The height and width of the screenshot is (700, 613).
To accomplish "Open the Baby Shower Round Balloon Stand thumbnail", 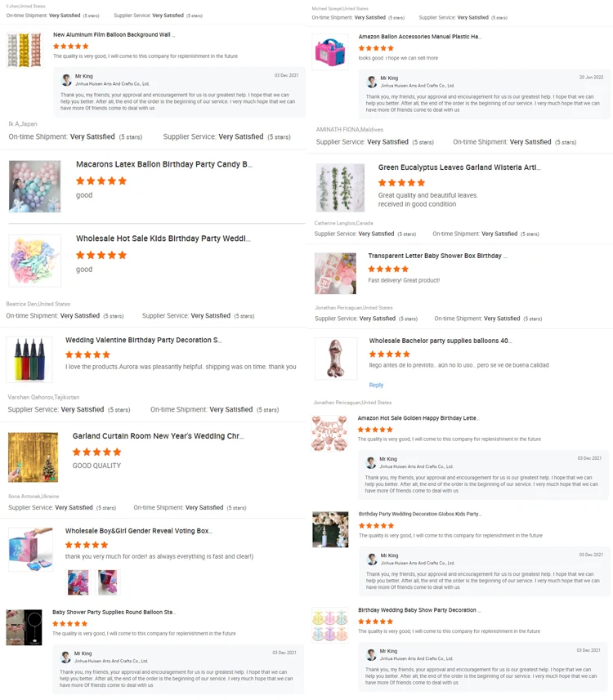I will (25, 627).
